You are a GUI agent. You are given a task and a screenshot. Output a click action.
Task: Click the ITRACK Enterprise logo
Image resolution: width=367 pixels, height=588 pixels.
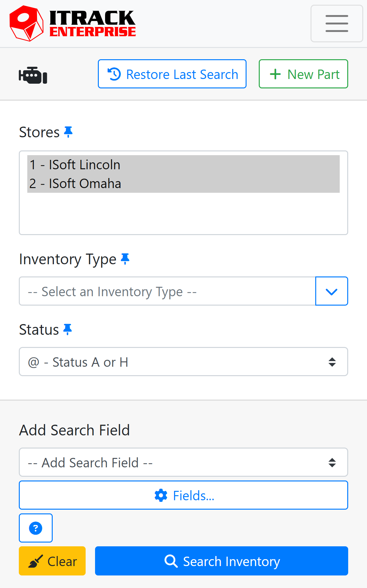[x=73, y=23]
